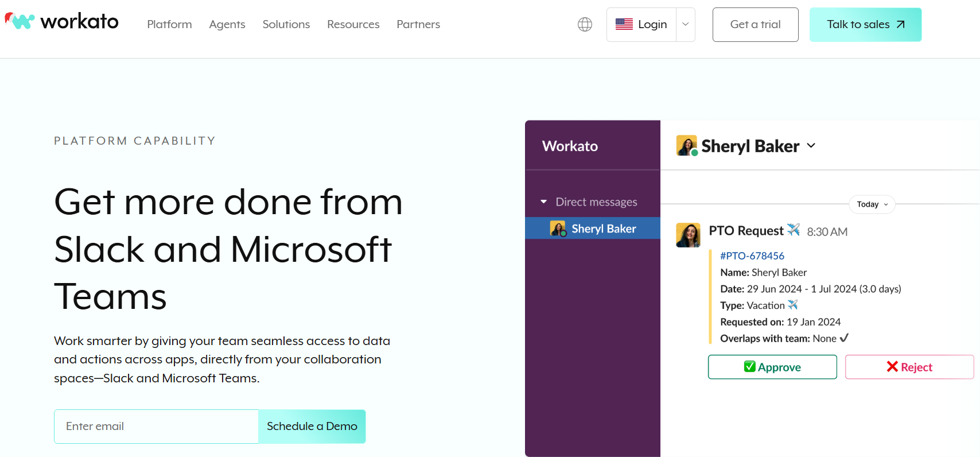Viewport: 980px width, 457px height.
Task: Open the Platform menu
Action: (169, 24)
